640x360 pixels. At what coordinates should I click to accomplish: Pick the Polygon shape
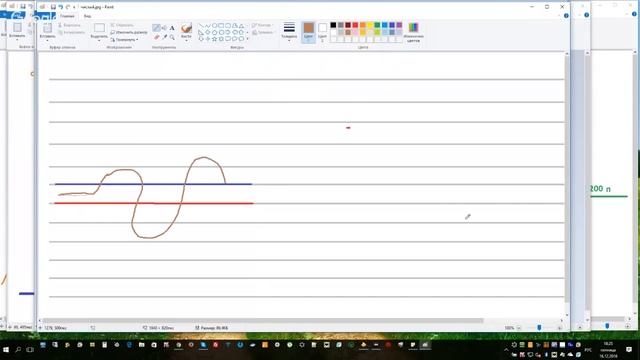235,26
